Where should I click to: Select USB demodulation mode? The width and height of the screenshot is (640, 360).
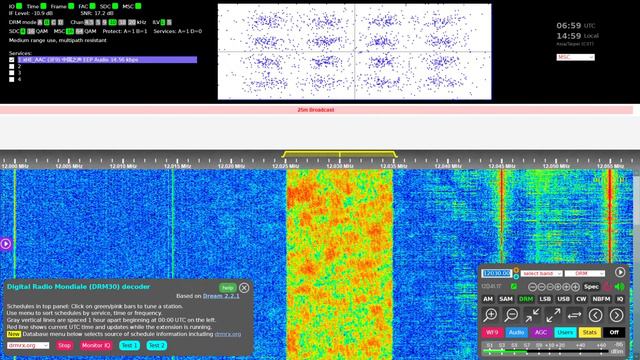(x=563, y=299)
